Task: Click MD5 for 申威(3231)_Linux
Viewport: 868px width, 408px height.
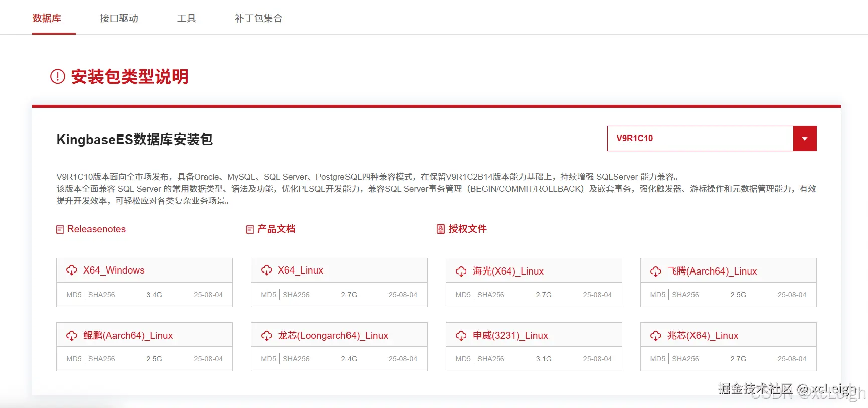Action: [463, 359]
